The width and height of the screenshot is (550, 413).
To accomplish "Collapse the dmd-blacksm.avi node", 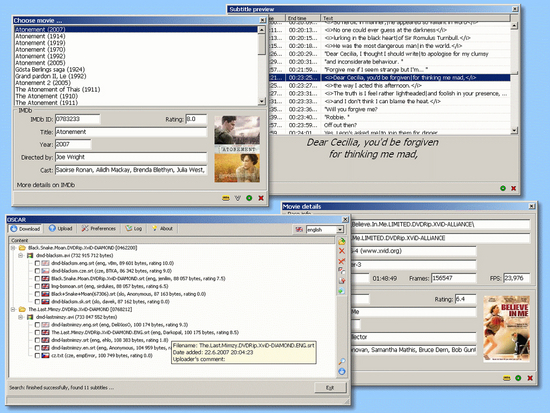I will click(21, 255).
